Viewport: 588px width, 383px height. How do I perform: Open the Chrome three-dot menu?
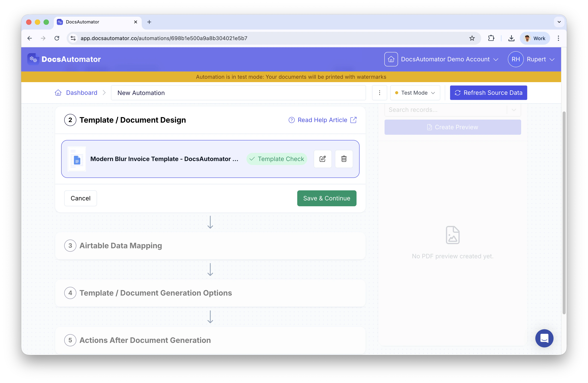tap(558, 38)
